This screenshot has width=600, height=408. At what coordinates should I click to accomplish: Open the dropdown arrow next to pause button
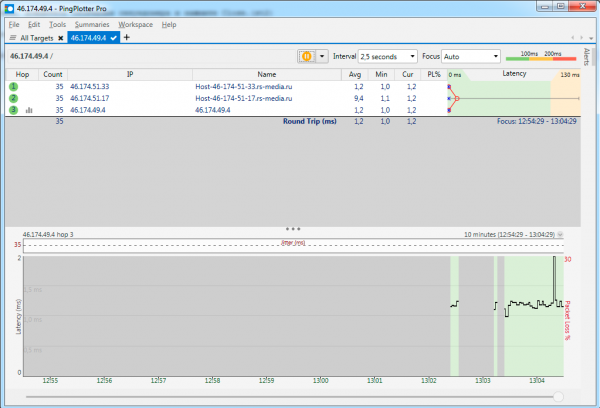322,56
